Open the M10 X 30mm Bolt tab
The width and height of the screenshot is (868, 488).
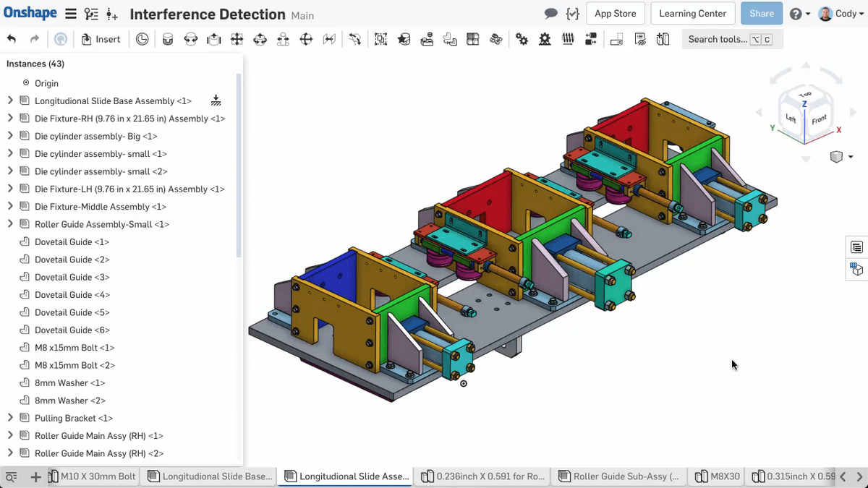[x=93, y=476]
